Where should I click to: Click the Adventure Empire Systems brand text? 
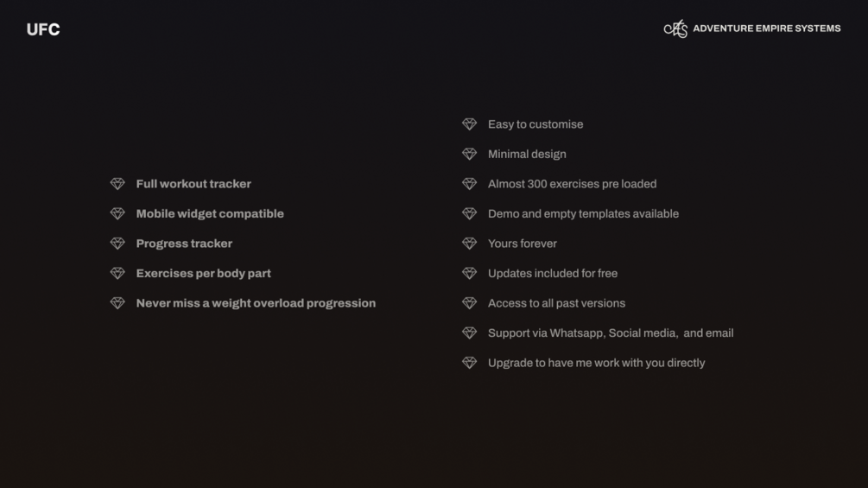(x=766, y=29)
